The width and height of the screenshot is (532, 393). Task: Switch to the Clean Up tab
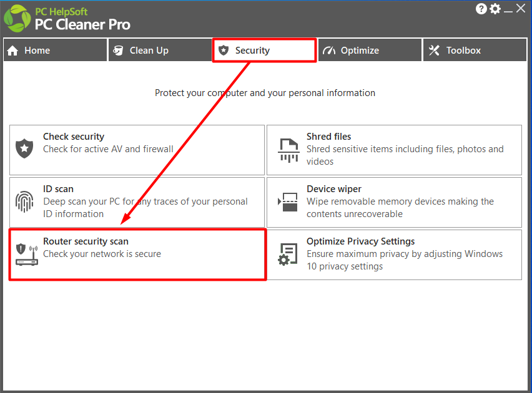pyautogui.click(x=160, y=50)
